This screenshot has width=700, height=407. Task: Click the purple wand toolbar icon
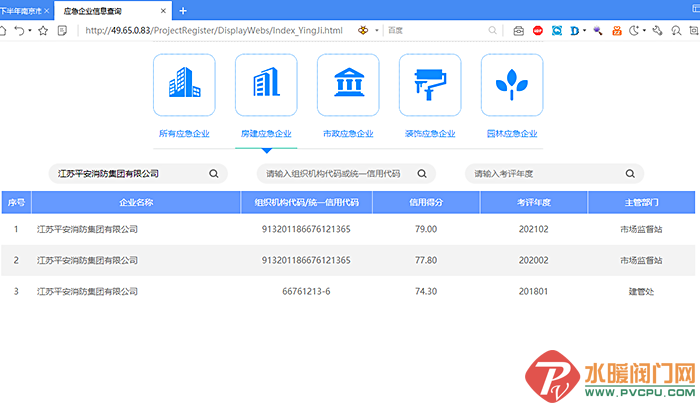598,30
